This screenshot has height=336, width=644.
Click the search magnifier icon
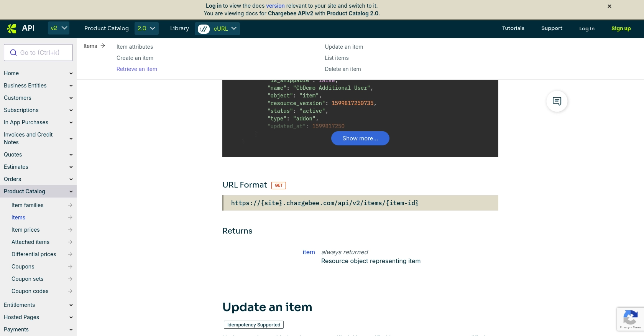coord(13,53)
